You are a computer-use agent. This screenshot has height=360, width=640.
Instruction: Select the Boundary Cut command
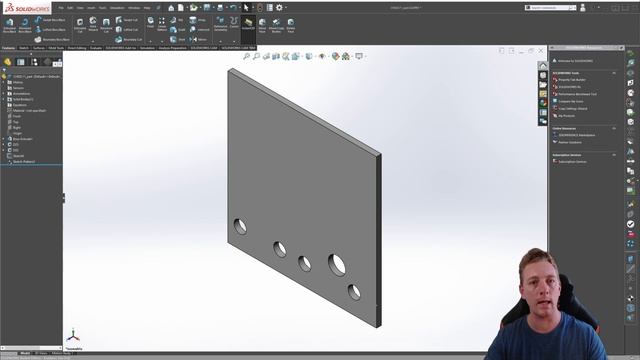point(129,40)
